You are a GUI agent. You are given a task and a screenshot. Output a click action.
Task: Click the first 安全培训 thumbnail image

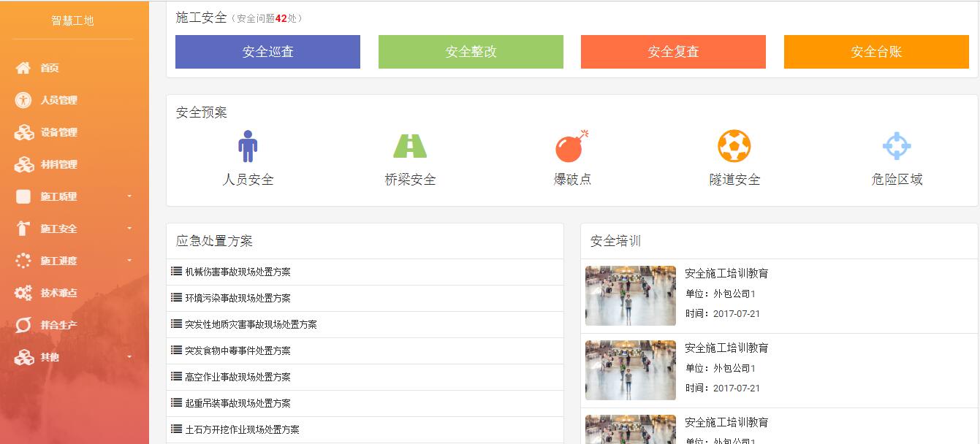[631, 296]
